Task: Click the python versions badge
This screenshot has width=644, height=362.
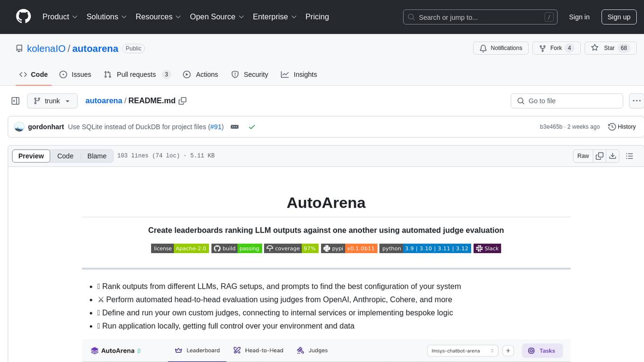Action: coord(425,248)
